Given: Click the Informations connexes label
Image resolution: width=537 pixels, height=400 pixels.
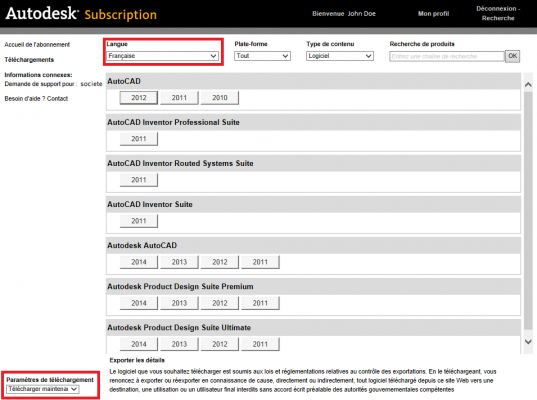Looking at the screenshot, I should pos(38,75).
